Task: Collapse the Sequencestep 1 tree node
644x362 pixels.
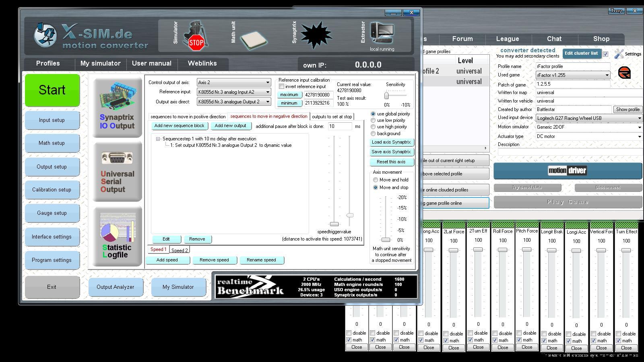Action: 158,139
